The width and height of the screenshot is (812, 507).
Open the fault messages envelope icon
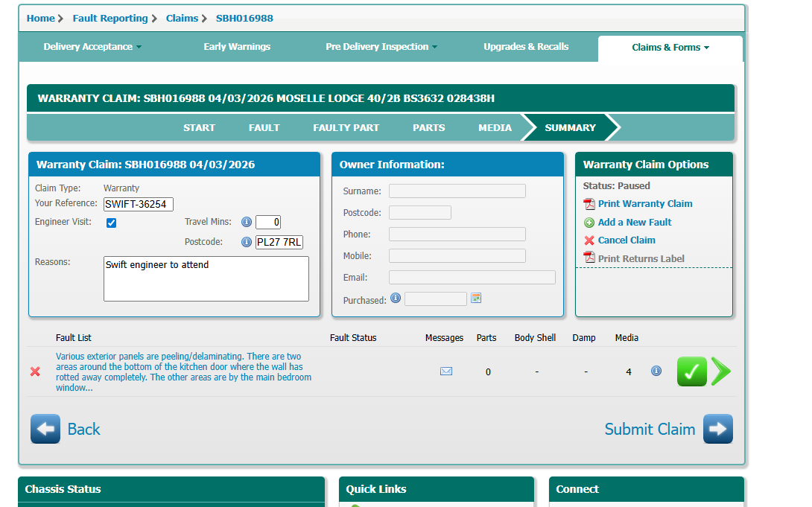tap(446, 372)
